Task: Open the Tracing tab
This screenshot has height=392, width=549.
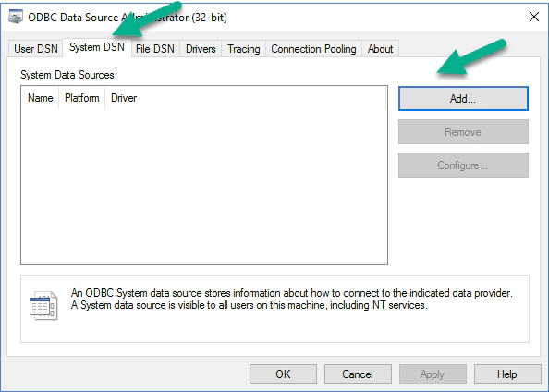Action: (244, 49)
